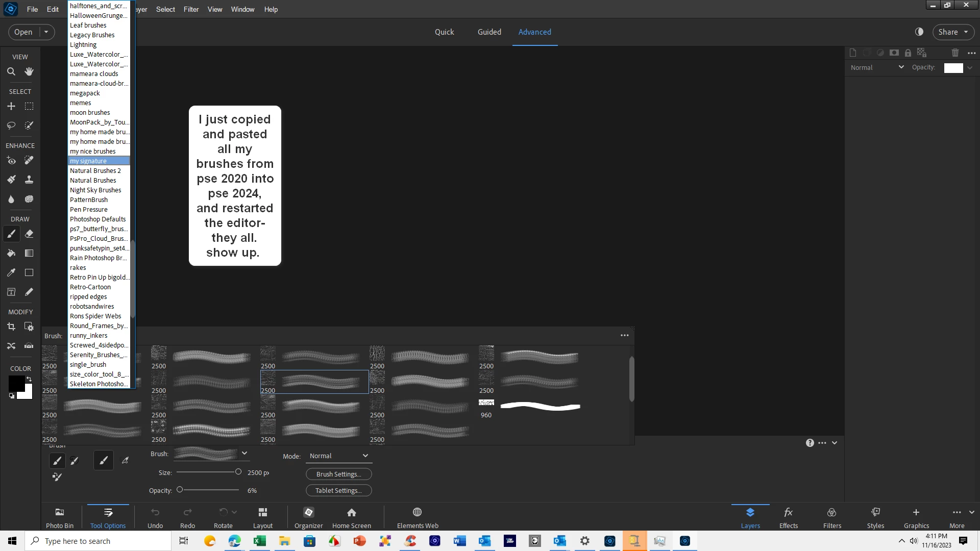
Task: Select the Type tool
Action: (11, 292)
